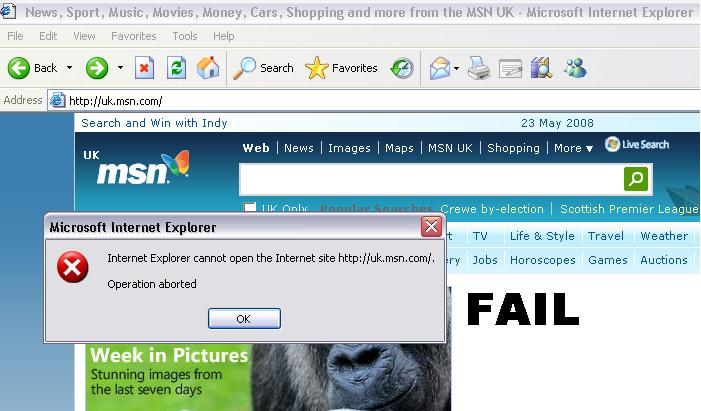Open the File menu

coord(15,36)
